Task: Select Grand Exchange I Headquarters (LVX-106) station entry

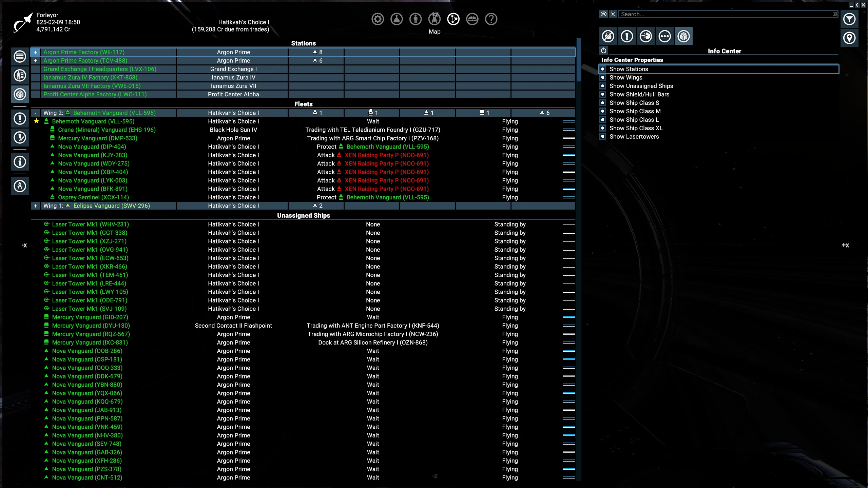Action: click(x=99, y=69)
